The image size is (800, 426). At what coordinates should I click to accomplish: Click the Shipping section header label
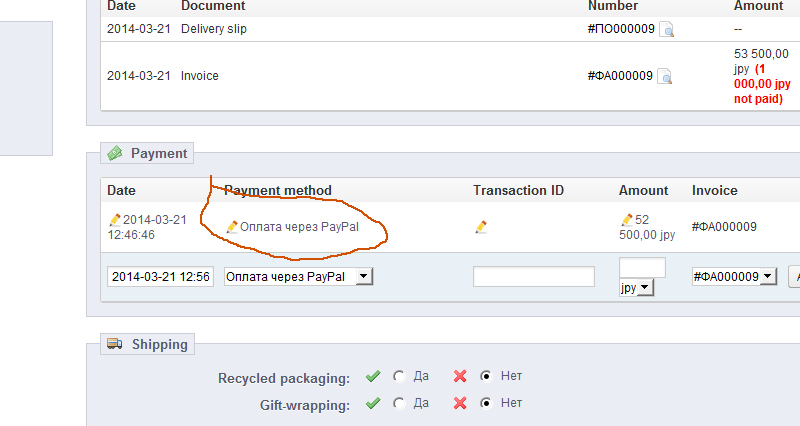click(160, 344)
